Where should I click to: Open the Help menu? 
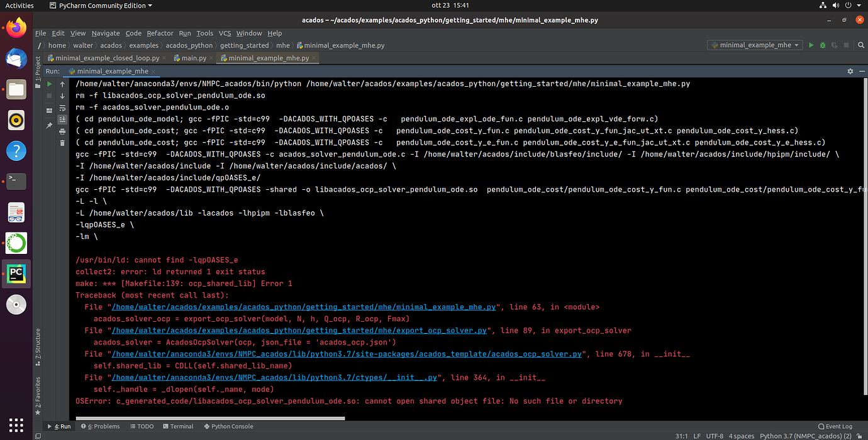coord(275,33)
